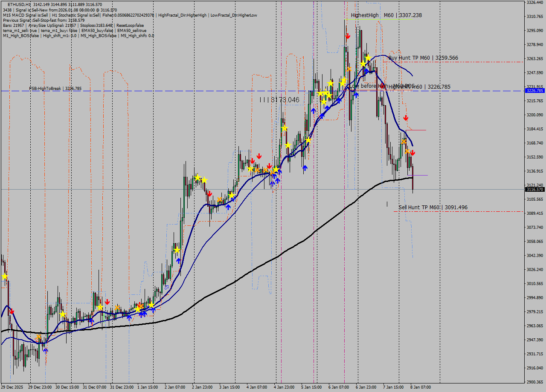Click the black 3116.570 current price tag
Screen dimensions: 546x392
[x=534, y=190]
